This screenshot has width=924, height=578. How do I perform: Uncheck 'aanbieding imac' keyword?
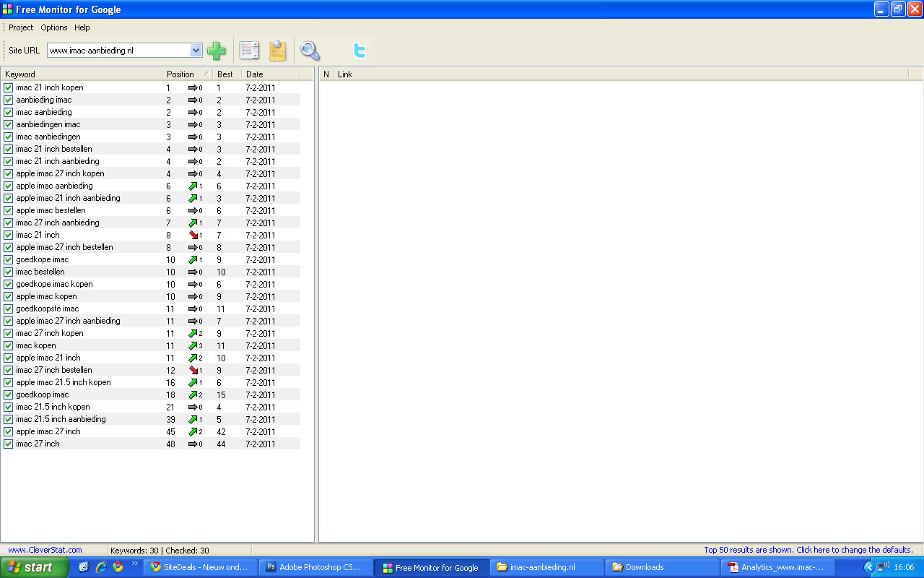pyautogui.click(x=9, y=100)
